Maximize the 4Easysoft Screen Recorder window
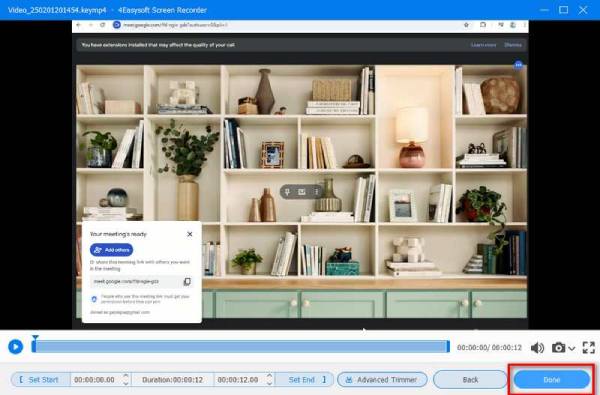Viewport: 600px width, 395px height. click(563, 10)
